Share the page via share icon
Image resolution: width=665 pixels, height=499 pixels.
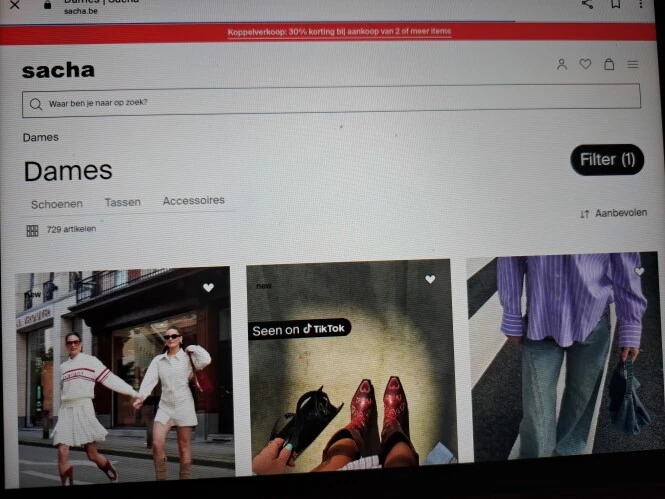click(x=587, y=4)
